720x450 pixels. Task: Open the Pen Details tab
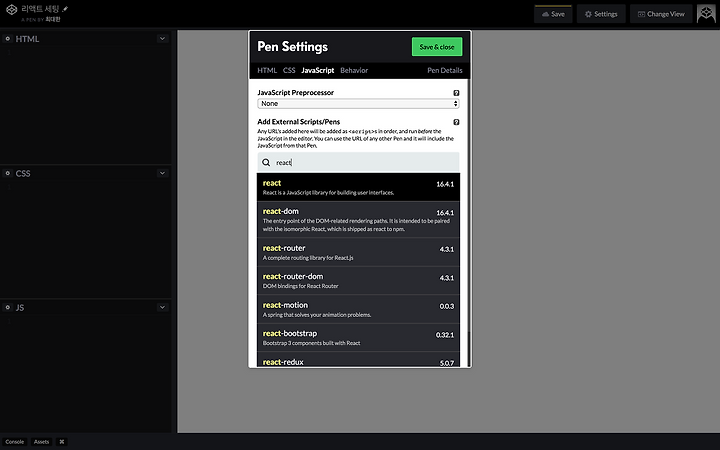[x=444, y=70]
